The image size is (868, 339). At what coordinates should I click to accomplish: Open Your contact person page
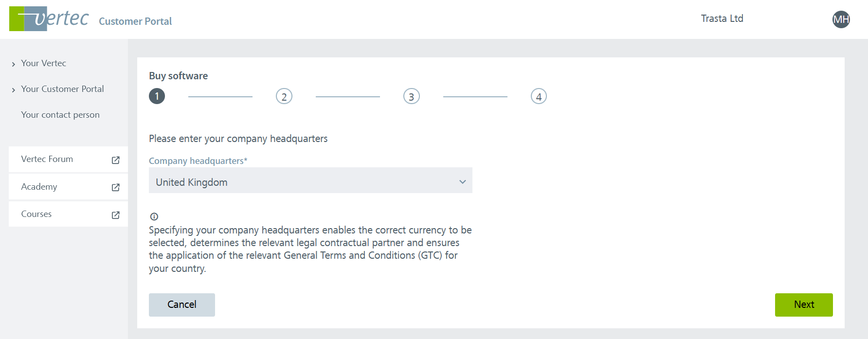pyautogui.click(x=60, y=115)
